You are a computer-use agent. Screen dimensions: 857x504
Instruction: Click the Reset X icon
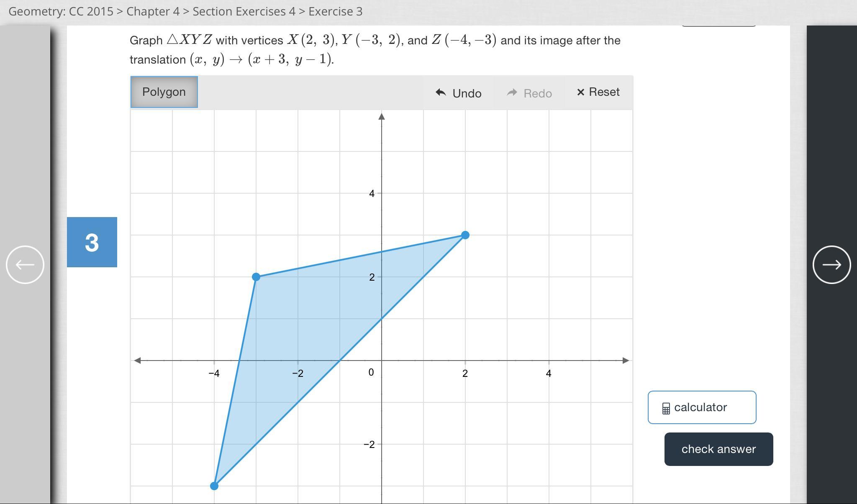[x=580, y=92]
